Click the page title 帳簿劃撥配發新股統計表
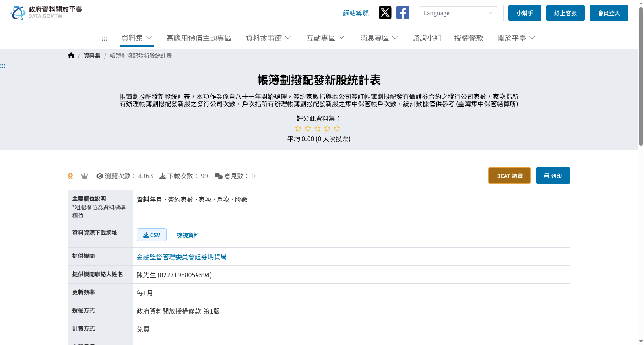Image resolution: width=644 pixels, height=345 pixels. pyautogui.click(x=319, y=80)
